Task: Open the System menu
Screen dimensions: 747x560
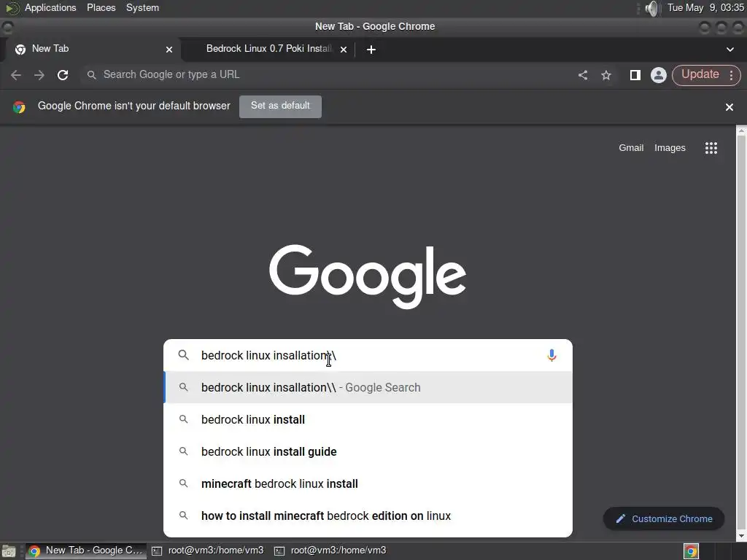Action: coord(142,7)
